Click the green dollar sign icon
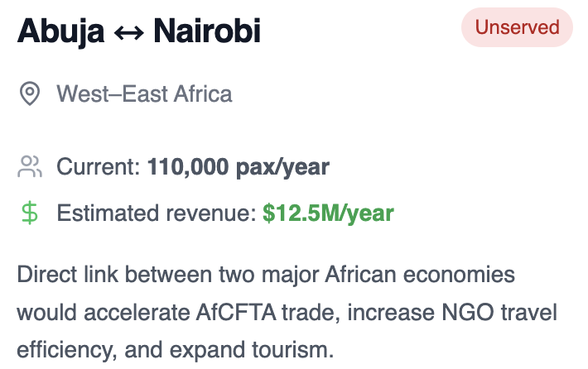 tap(30, 213)
